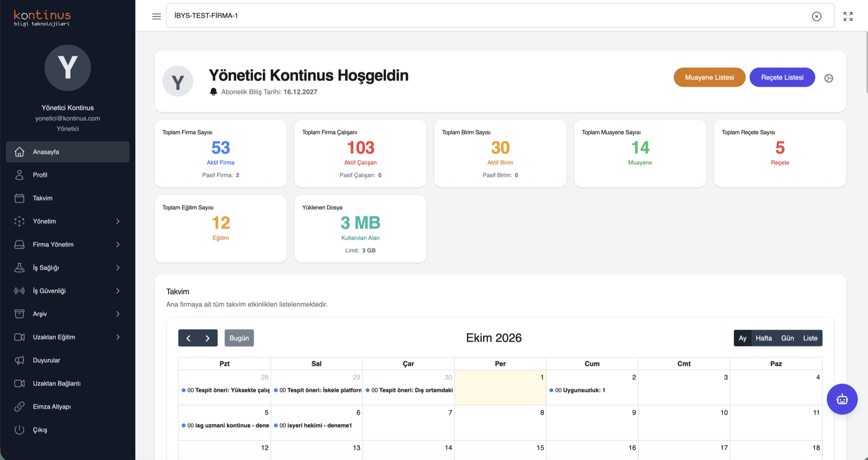
Task: Switch calendar to Hafta view
Action: tap(764, 338)
